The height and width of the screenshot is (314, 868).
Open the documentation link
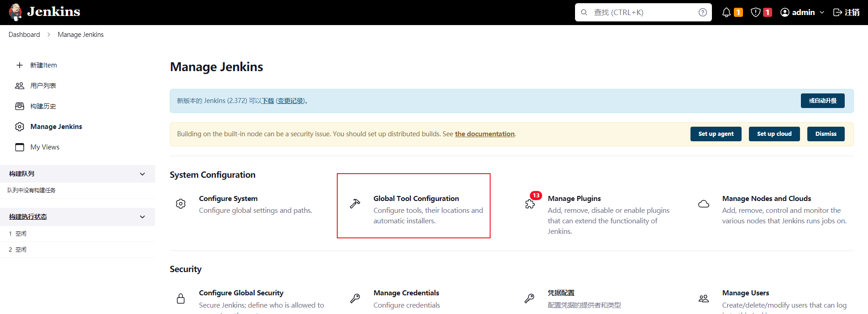484,134
